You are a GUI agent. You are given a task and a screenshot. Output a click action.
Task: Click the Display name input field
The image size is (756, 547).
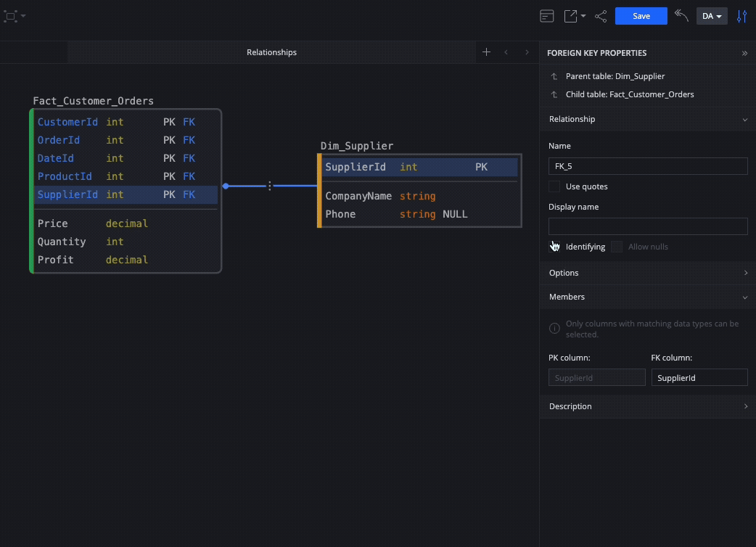pos(648,226)
